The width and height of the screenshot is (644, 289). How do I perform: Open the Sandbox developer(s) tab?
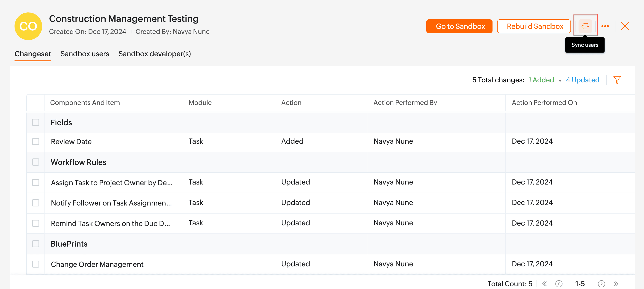[154, 54]
